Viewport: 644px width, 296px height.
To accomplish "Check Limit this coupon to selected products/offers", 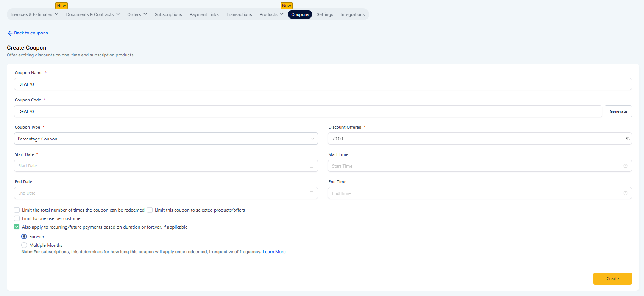I will pos(150,210).
